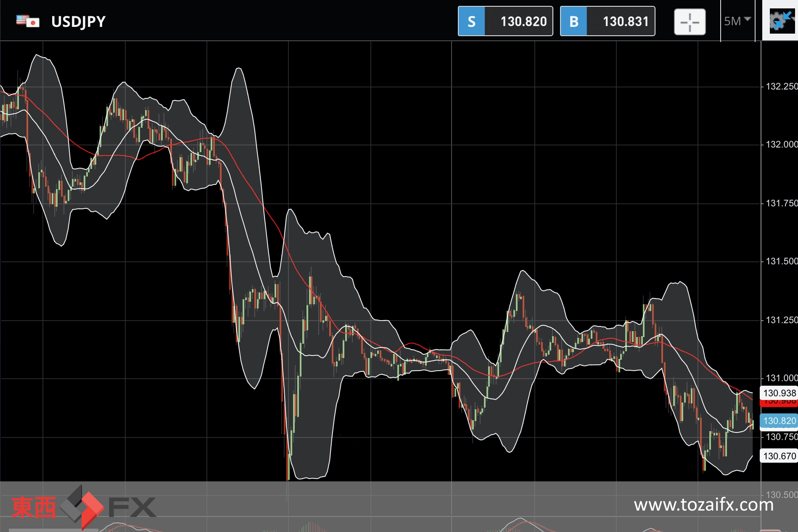Click the 131.500 price axis label
This screenshot has height=532, width=798.
point(781,261)
